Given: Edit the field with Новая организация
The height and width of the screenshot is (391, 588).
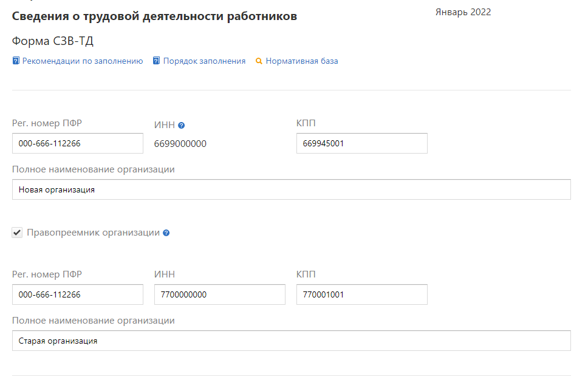Looking at the screenshot, I should pos(291,189).
